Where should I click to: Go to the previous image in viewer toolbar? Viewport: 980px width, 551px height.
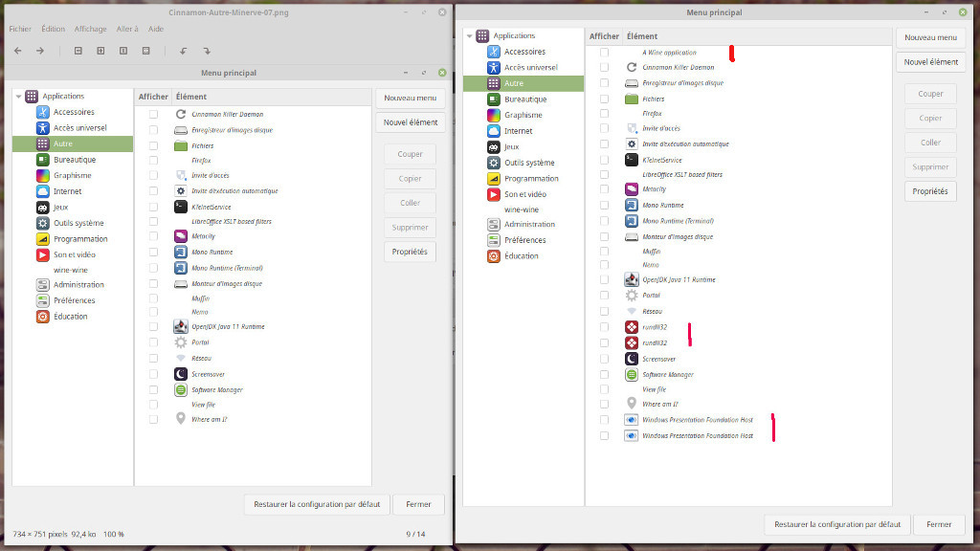17,51
